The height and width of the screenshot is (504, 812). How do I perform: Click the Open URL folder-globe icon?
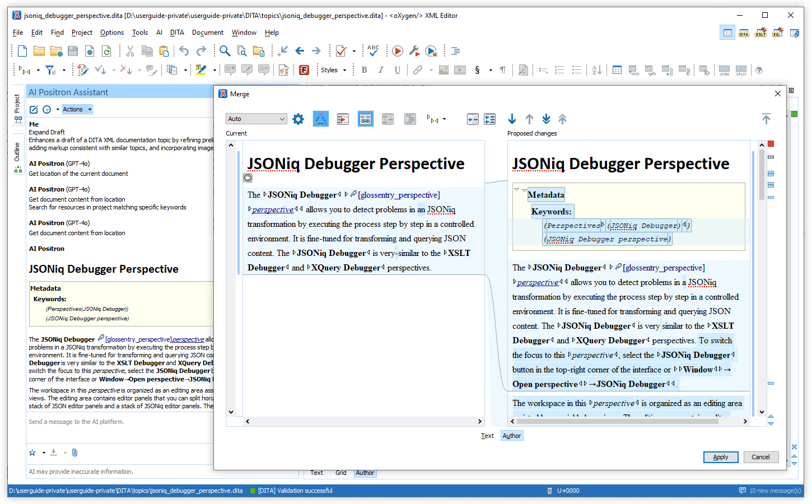tap(56, 52)
